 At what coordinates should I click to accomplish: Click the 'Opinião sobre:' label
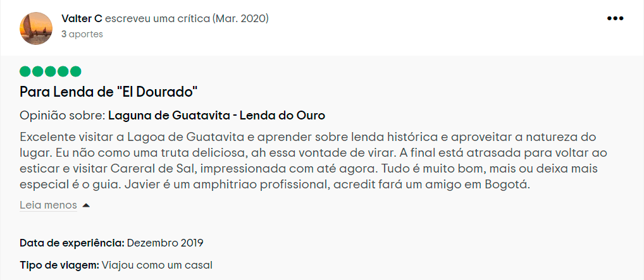[62, 116]
